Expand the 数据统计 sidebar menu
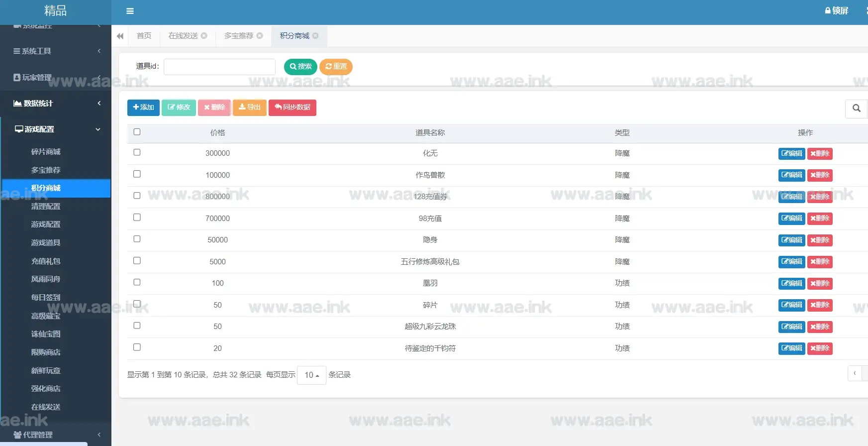868x446 pixels. pyautogui.click(x=56, y=104)
